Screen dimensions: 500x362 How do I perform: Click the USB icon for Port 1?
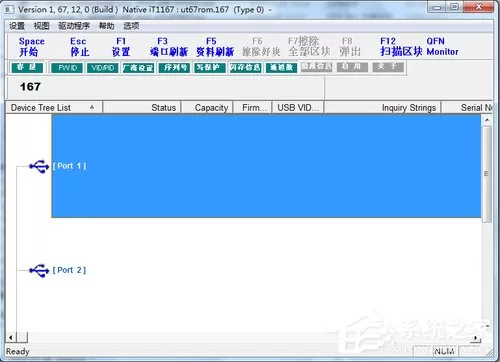pyautogui.click(x=39, y=166)
